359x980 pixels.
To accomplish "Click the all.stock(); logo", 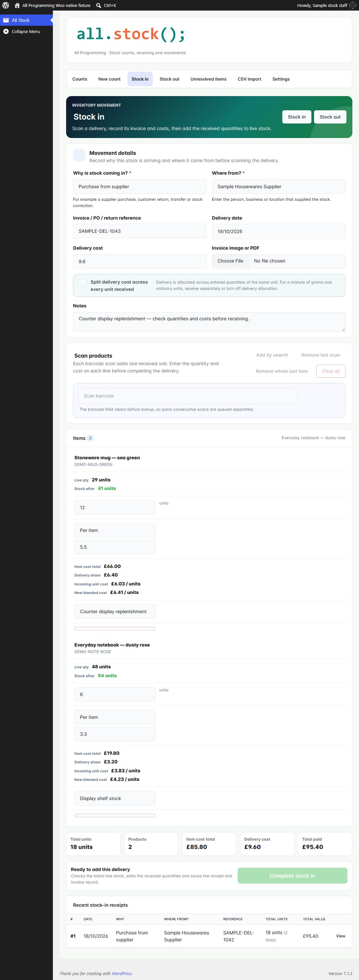I will click(131, 34).
